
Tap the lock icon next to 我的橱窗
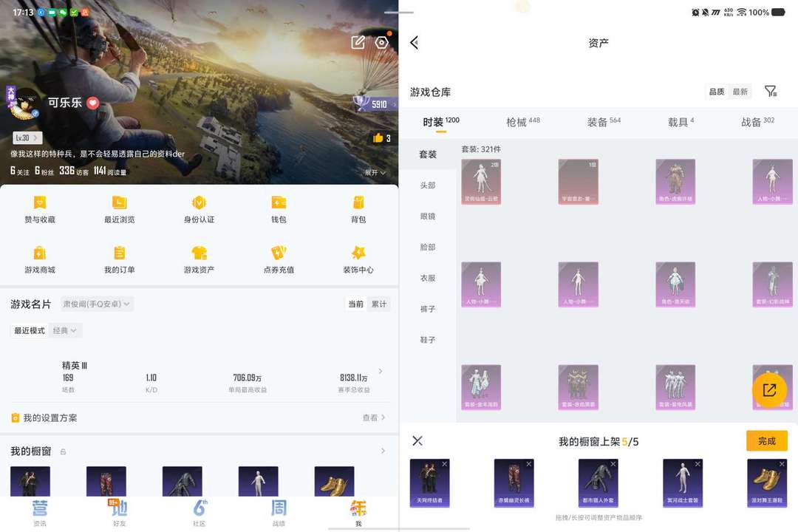coord(63,451)
